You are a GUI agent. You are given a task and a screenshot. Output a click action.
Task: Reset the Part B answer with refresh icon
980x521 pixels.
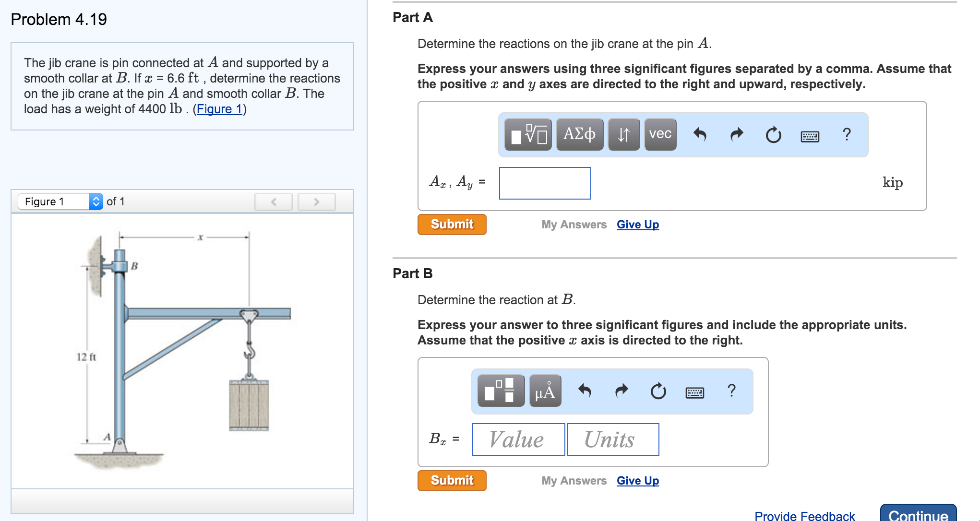coord(658,391)
